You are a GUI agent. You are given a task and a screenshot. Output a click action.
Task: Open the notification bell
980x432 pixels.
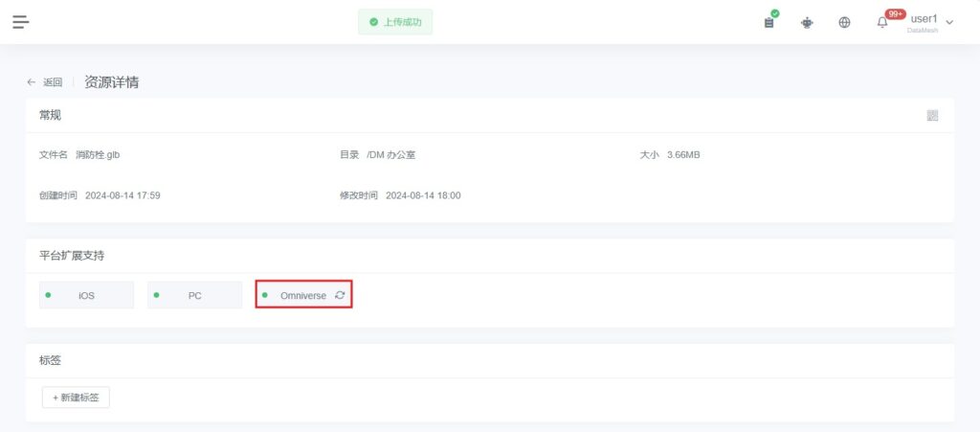[x=881, y=23]
